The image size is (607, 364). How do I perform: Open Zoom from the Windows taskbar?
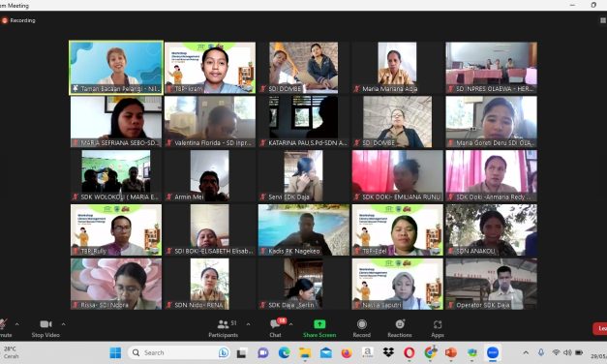coord(493,352)
